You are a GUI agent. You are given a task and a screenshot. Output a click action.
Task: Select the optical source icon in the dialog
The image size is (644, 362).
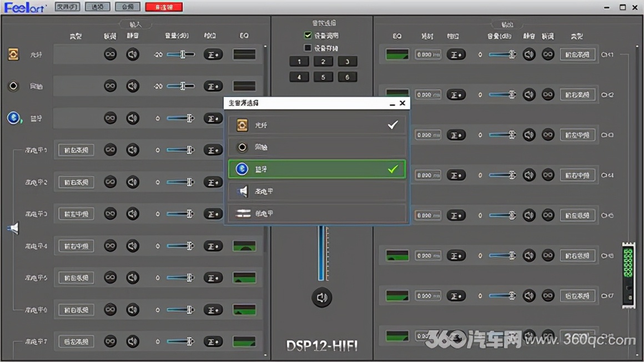pos(241,124)
